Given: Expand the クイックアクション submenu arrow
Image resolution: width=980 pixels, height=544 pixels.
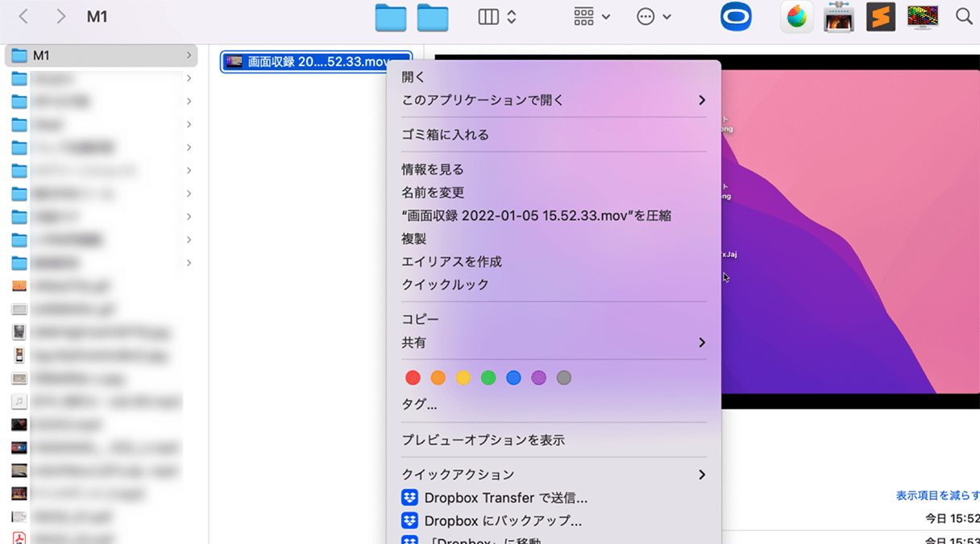Looking at the screenshot, I should coord(701,474).
